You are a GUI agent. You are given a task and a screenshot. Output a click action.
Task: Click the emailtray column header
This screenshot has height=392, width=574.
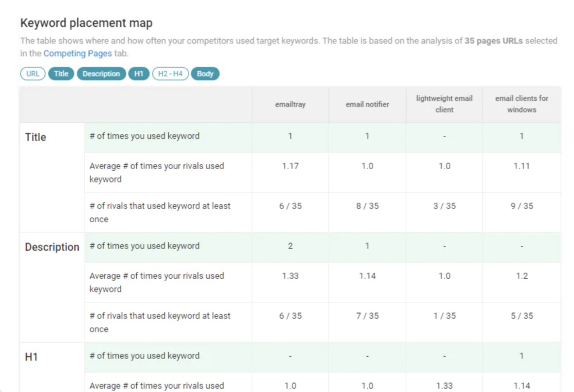290,104
